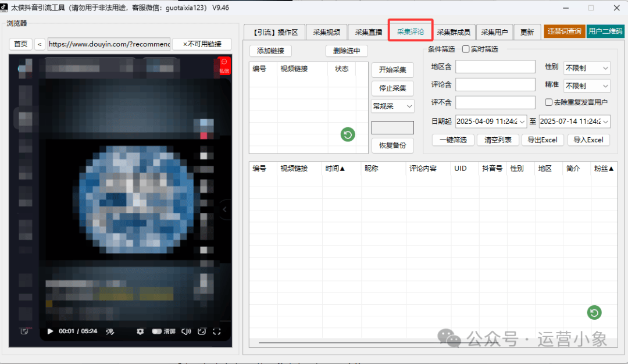Expand the 性别 dropdown
Image resolution: width=628 pixels, height=364 pixels.
click(x=587, y=68)
